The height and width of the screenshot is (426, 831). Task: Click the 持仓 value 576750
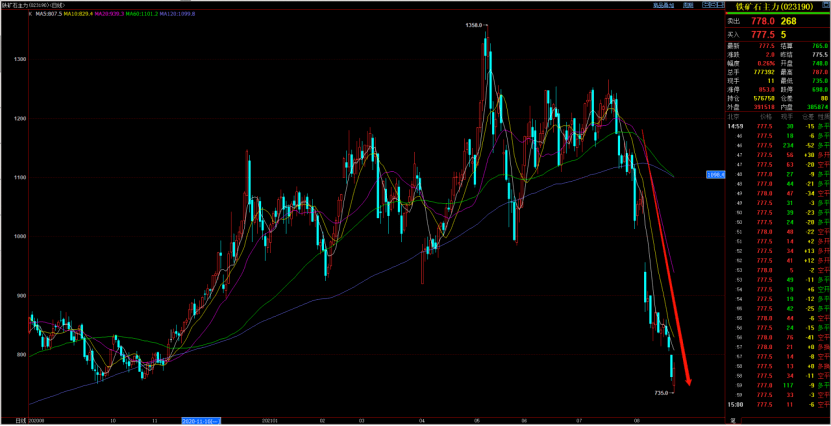coord(764,98)
